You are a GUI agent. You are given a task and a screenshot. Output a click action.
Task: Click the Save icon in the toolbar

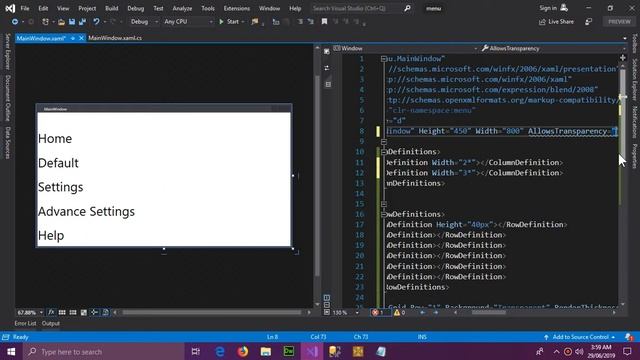pyautogui.click(x=72, y=22)
